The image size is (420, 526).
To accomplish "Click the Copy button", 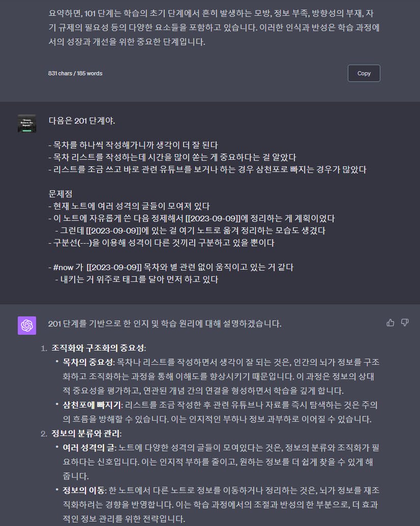I will [364, 73].
